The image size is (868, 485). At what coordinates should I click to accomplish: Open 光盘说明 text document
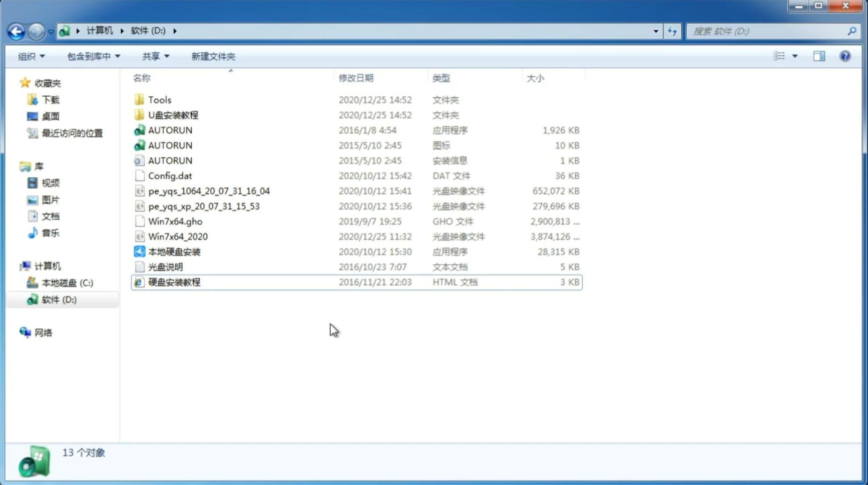click(x=165, y=266)
